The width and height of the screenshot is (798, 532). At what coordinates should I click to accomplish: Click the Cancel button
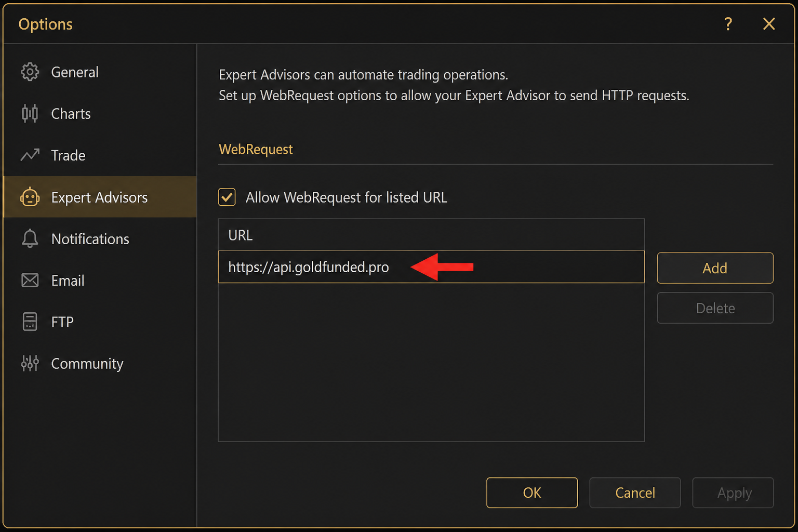click(635, 493)
